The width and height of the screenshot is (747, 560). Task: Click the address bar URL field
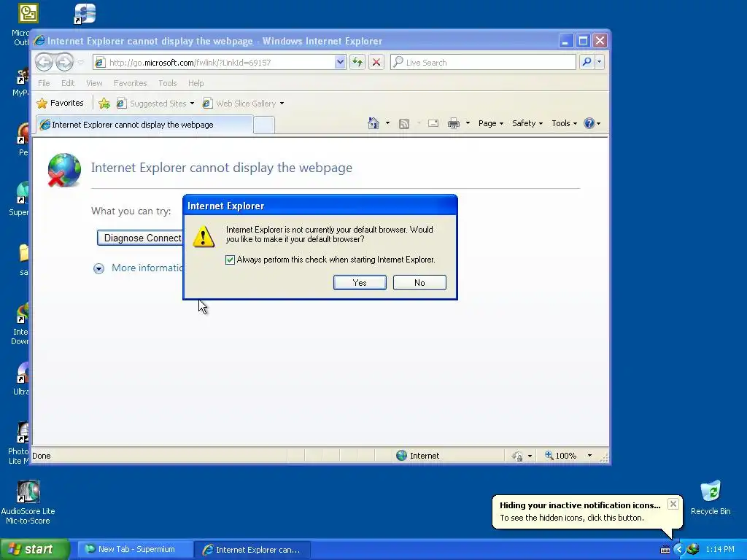point(214,63)
